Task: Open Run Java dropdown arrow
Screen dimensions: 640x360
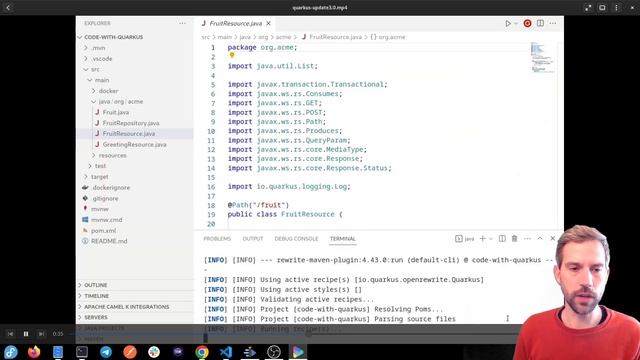Action: click(516, 24)
